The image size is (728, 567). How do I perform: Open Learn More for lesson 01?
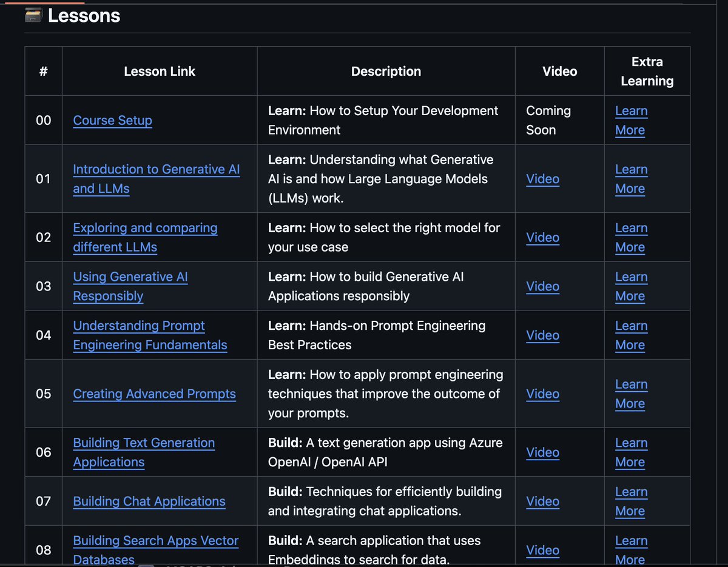(632, 179)
